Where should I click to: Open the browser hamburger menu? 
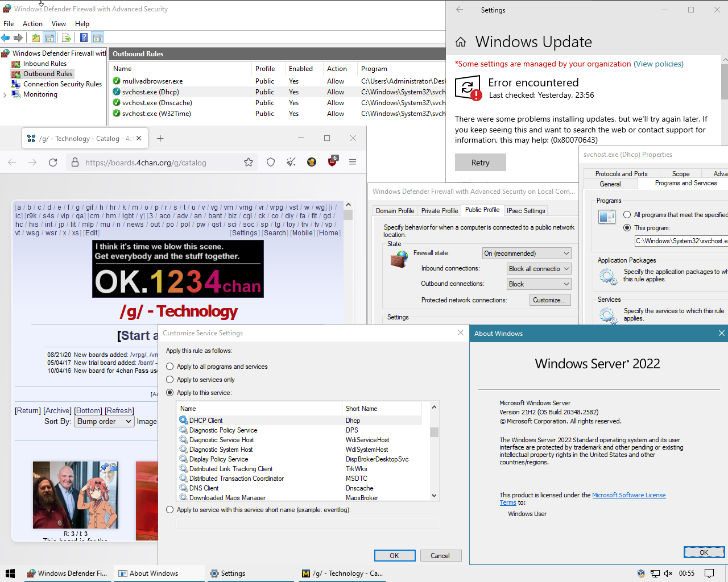click(353, 163)
